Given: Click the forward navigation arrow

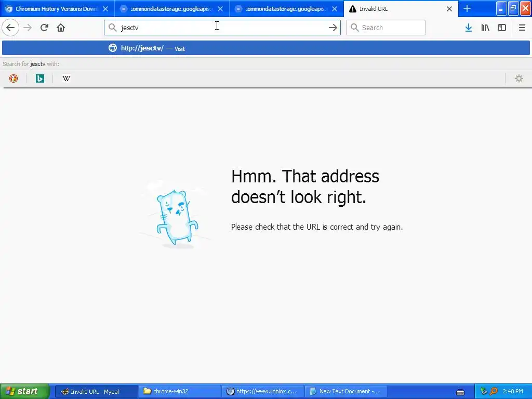Looking at the screenshot, I should 28,28.
